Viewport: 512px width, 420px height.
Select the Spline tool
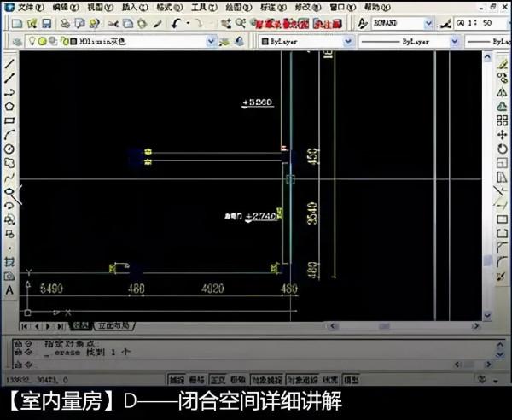click(x=9, y=178)
